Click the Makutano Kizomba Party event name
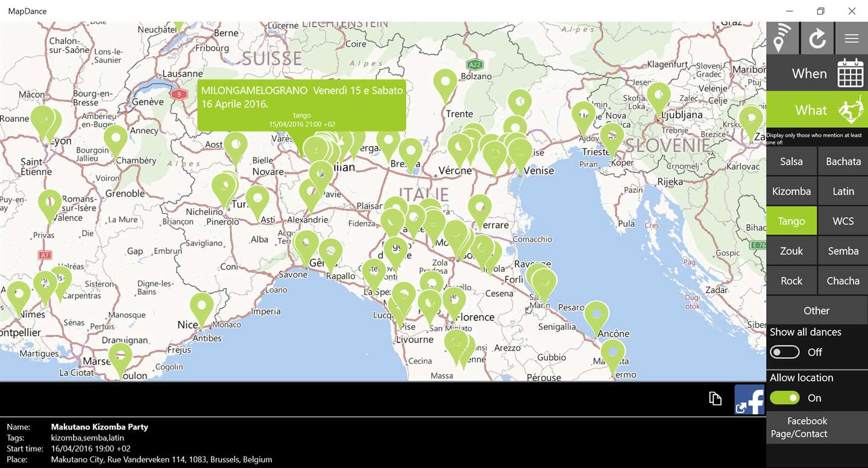Screen dimensions: 868x468 (x=99, y=426)
